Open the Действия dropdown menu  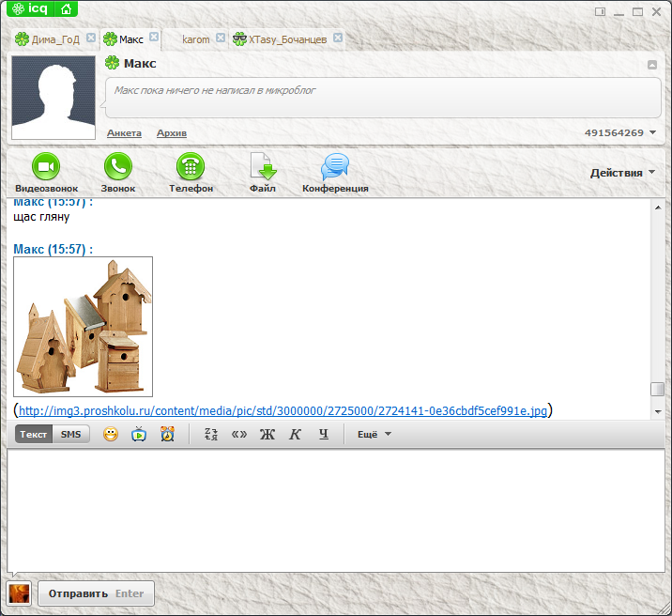click(622, 173)
